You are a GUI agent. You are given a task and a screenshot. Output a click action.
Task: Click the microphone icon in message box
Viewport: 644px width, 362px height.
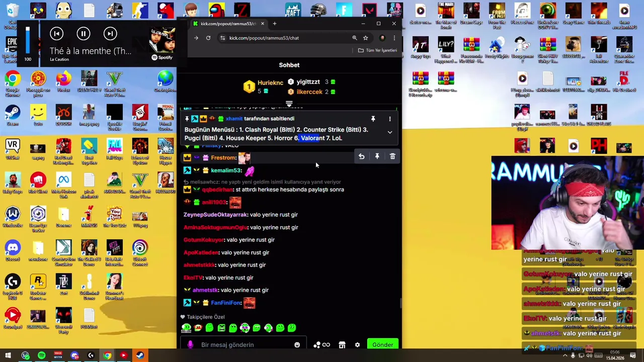click(190, 345)
